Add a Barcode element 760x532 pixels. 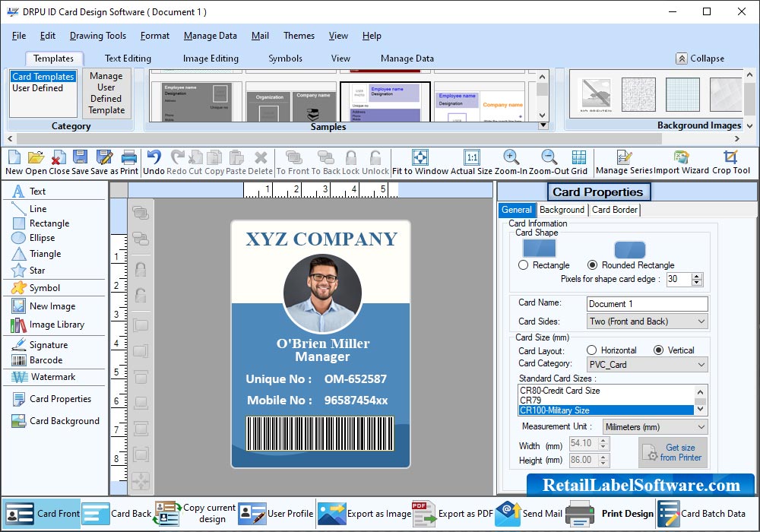pos(36,360)
